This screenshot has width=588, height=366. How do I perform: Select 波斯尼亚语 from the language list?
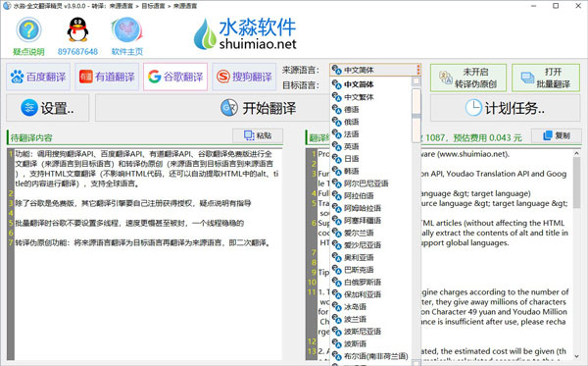tap(370, 332)
